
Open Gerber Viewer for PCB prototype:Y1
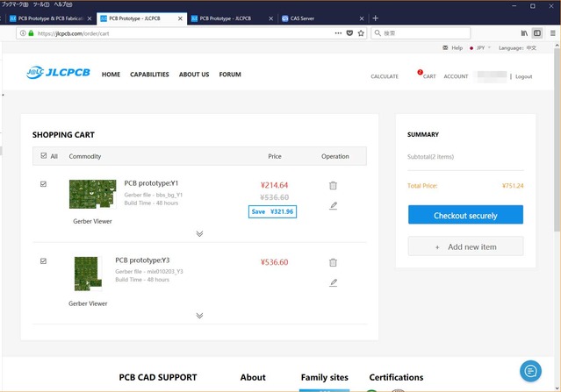[x=92, y=221]
